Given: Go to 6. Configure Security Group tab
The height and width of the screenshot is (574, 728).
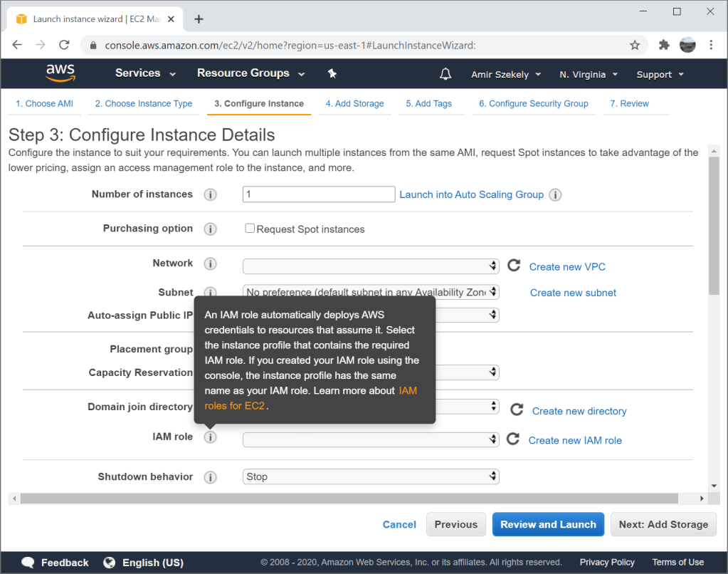Looking at the screenshot, I should 533,103.
